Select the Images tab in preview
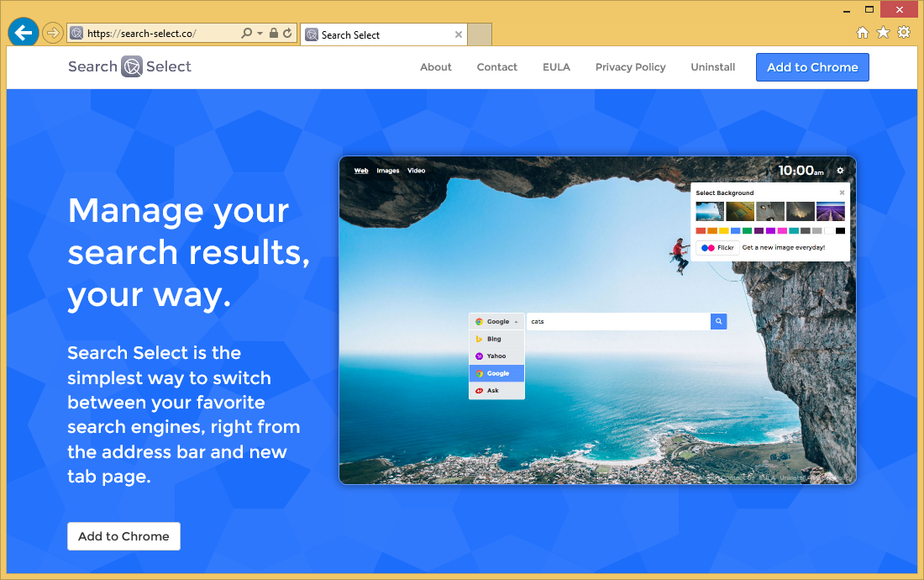Screen dimensions: 924x580 [x=388, y=171]
